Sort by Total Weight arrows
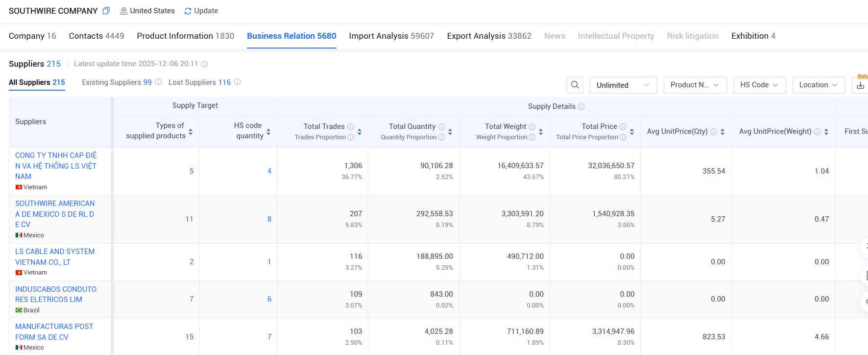The width and height of the screenshot is (868, 355). click(x=541, y=132)
